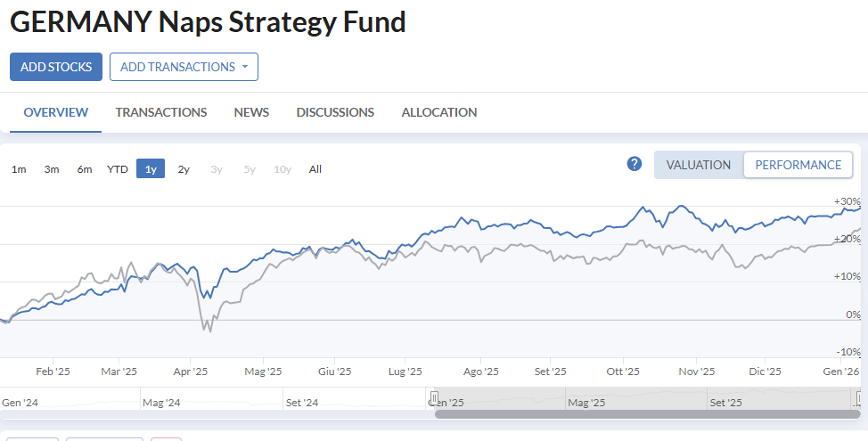This screenshot has height=441, width=868.
Task: Open the NEWS tab
Action: point(251,112)
